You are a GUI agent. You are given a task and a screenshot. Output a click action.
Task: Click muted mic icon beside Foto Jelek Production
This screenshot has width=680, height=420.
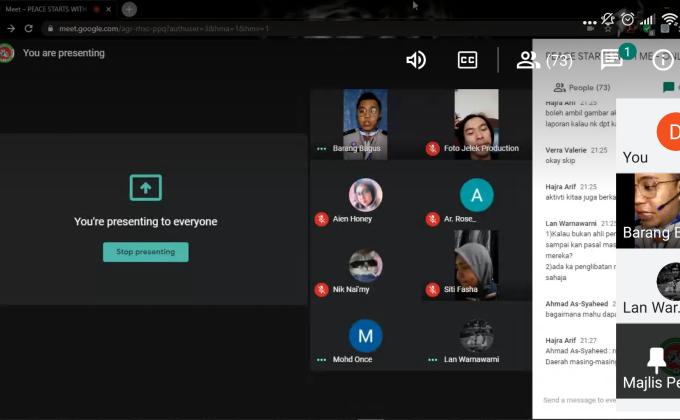[432, 148]
